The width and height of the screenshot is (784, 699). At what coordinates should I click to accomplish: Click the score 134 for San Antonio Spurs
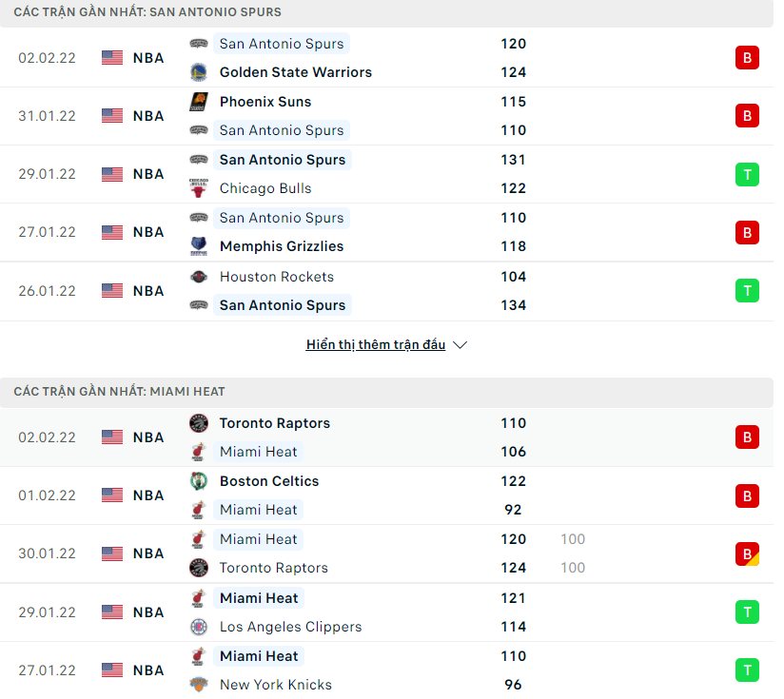click(x=514, y=305)
